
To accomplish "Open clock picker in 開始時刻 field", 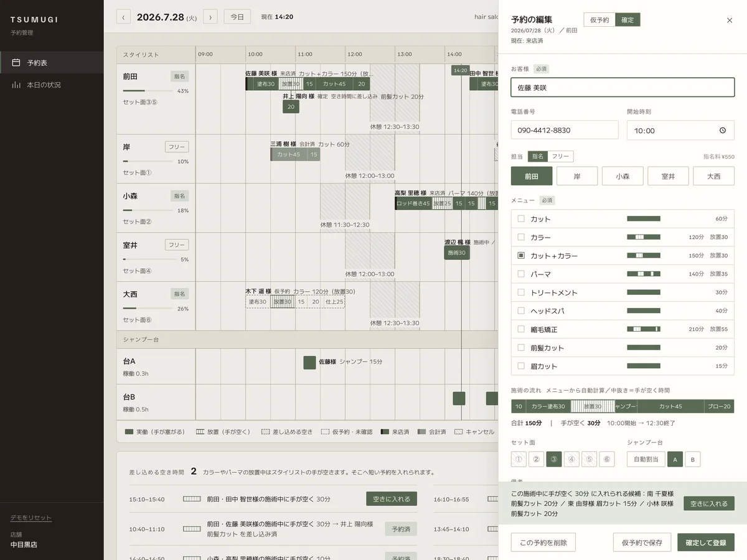I will pos(723,131).
